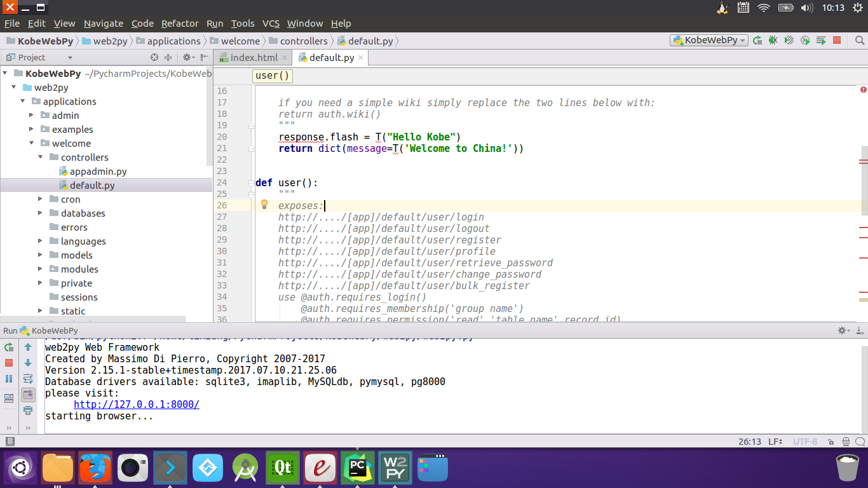The height and width of the screenshot is (488, 868).
Task: Expand the languages folder
Action: 40,241
